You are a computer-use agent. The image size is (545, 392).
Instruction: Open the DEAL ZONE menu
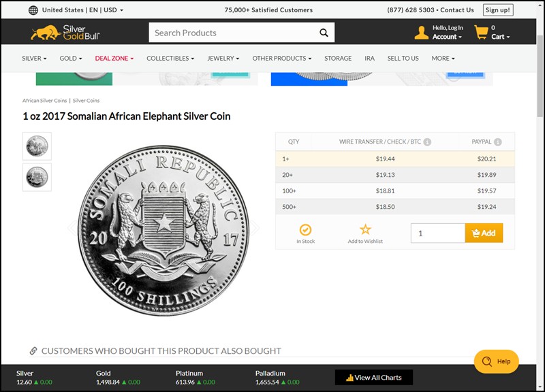pos(114,59)
